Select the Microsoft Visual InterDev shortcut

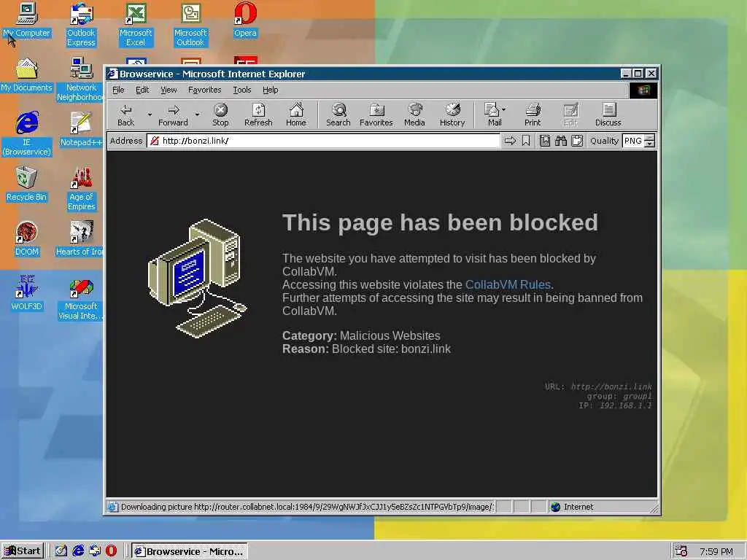pyautogui.click(x=81, y=298)
